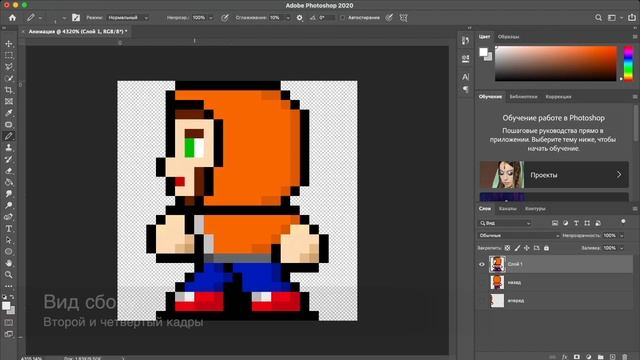Select the Ellipse shape tool
The width and height of the screenshot is (640, 360).
coord(9,251)
